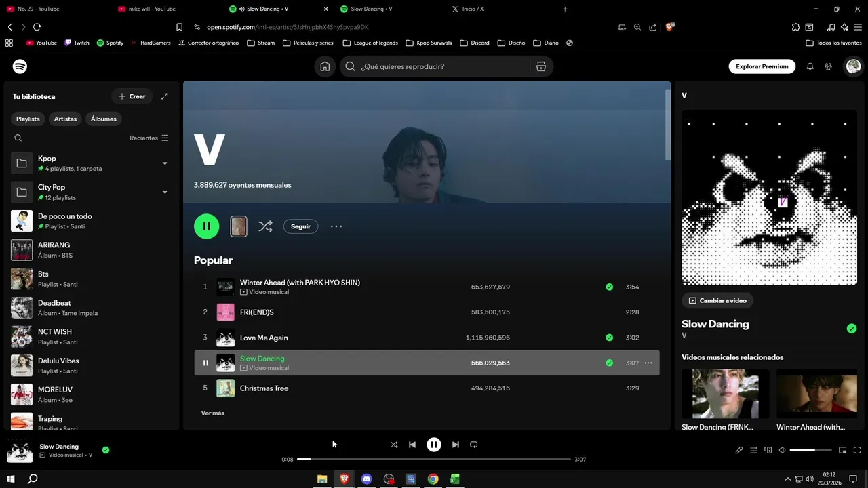Open the Christmas Tree track row
The width and height of the screenshot is (868, 488).
click(x=427, y=388)
